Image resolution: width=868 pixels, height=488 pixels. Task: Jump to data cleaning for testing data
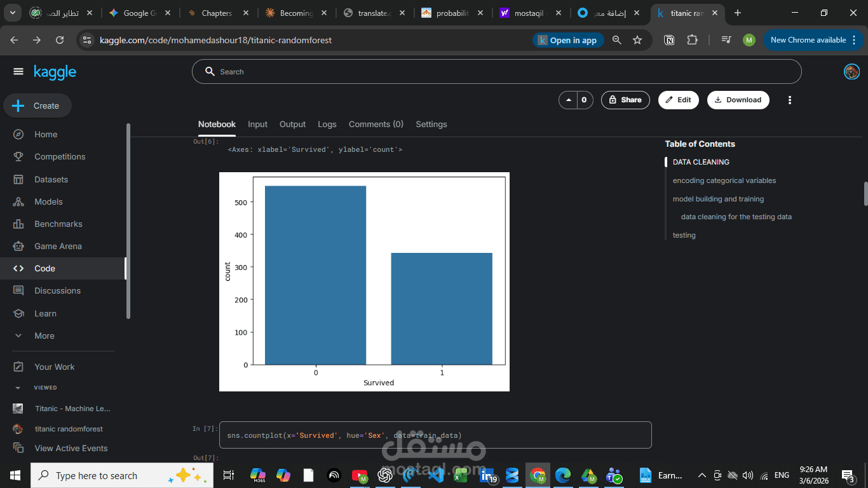pos(736,217)
